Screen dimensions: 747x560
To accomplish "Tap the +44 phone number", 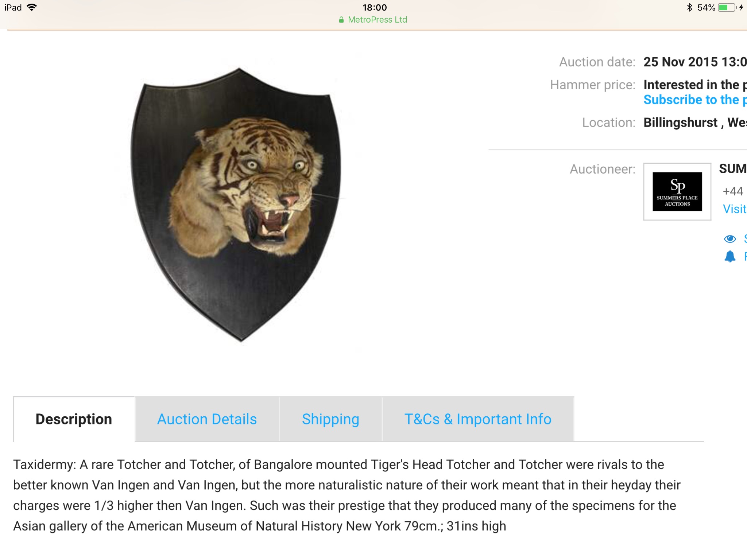I will point(733,191).
